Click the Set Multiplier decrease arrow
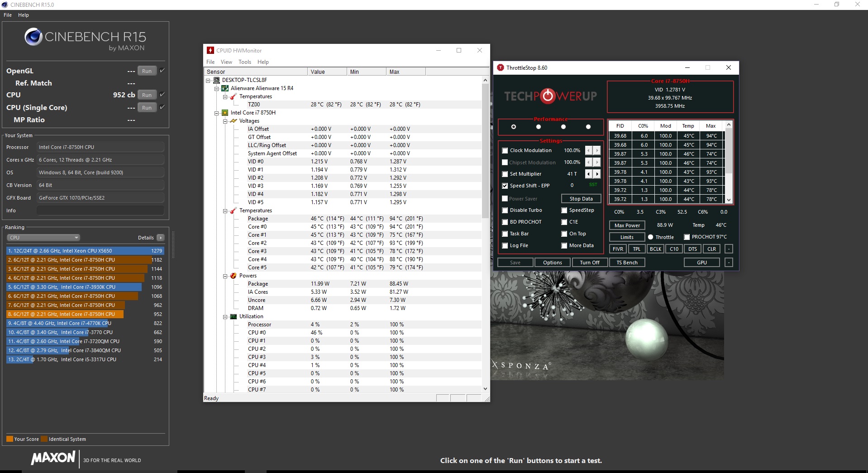The image size is (868, 473). [589, 174]
